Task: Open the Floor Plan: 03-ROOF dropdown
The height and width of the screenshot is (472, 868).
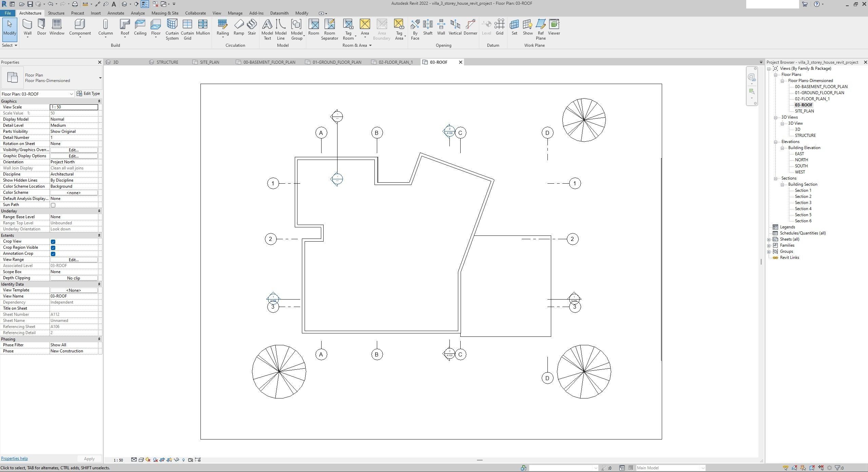Action: 71,94
